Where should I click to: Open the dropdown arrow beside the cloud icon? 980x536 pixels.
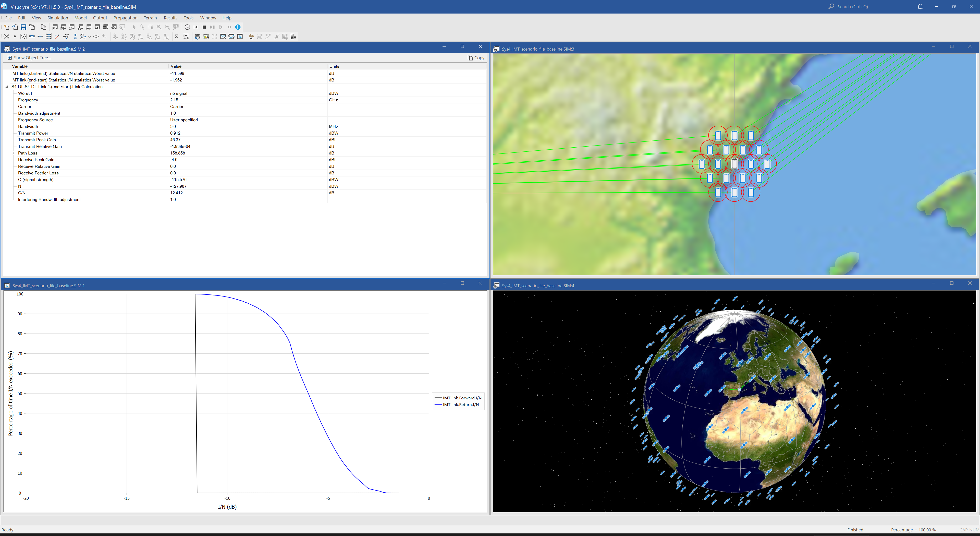pos(89,37)
